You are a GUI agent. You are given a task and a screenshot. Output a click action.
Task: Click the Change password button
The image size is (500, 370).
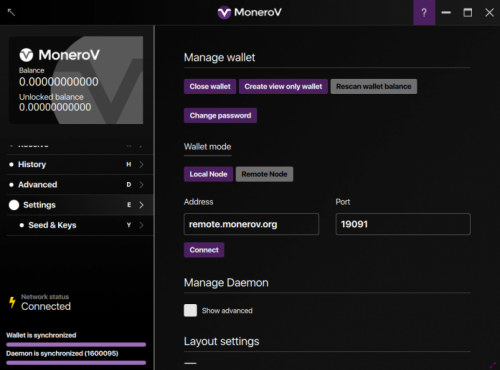coord(220,115)
